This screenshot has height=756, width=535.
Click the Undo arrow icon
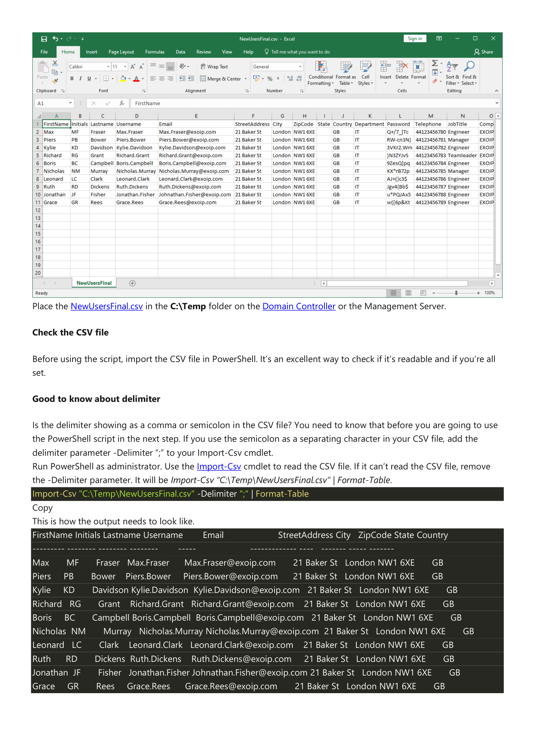point(55,39)
